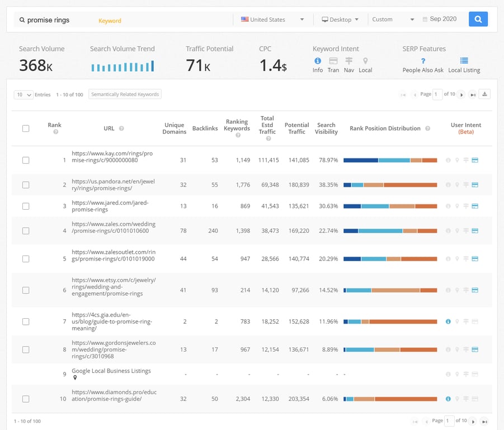Click transactional intent icon in pandora.net row
Screen dimensions: 504x430
coord(475,185)
